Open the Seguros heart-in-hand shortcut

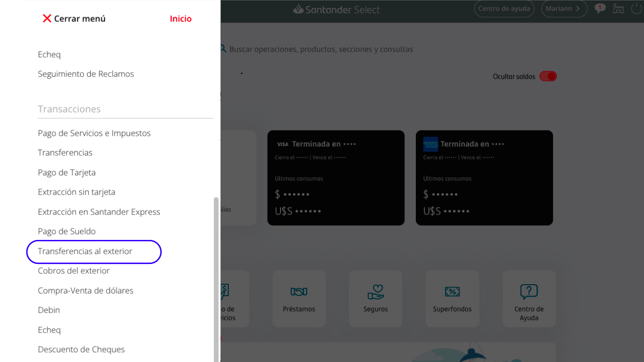(376, 298)
